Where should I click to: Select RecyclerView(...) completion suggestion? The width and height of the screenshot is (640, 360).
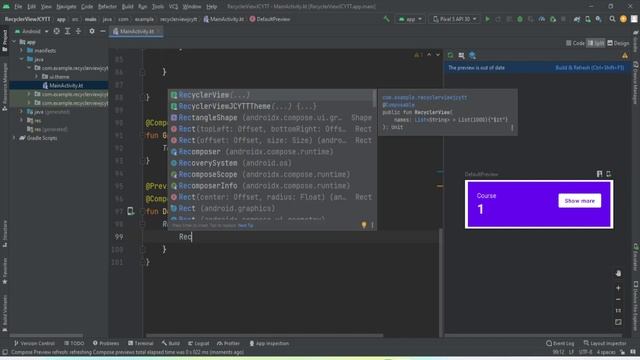(x=271, y=95)
